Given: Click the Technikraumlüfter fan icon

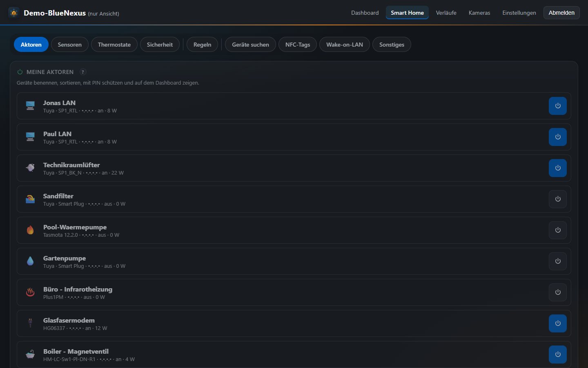Looking at the screenshot, I should 30,168.
